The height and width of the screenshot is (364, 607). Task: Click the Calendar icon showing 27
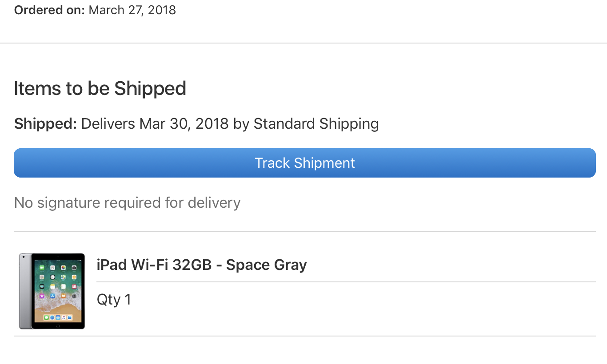52,268
